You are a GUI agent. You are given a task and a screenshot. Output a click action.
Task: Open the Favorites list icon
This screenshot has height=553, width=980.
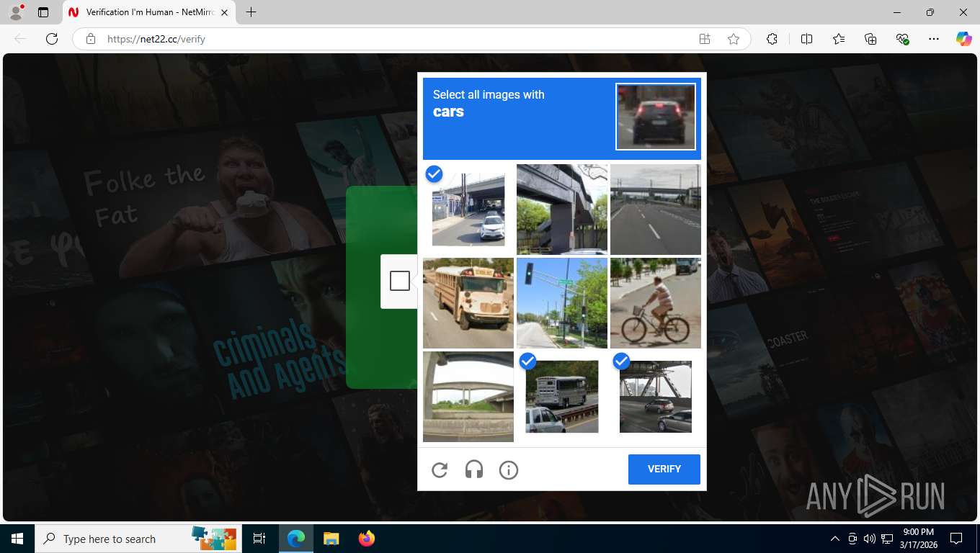(x=839, y=39)
